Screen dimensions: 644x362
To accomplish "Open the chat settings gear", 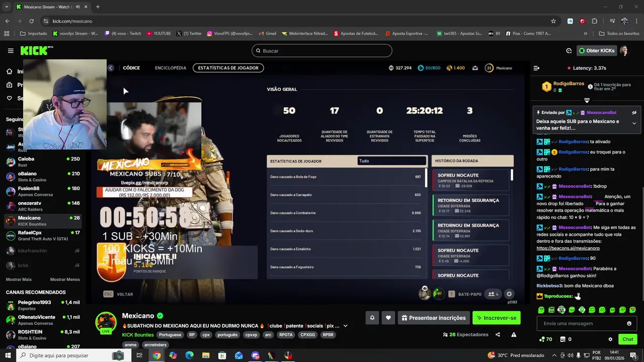I will point(610,339).
